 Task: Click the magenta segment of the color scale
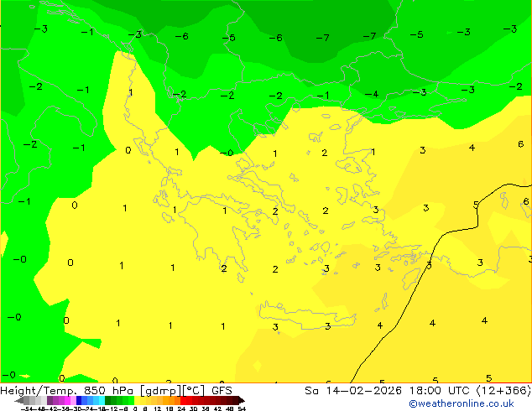(67, 400)
